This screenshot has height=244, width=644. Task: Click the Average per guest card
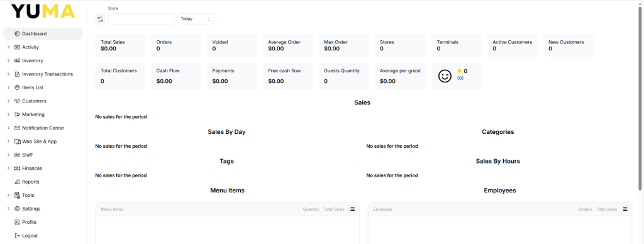tap(399, 76)
